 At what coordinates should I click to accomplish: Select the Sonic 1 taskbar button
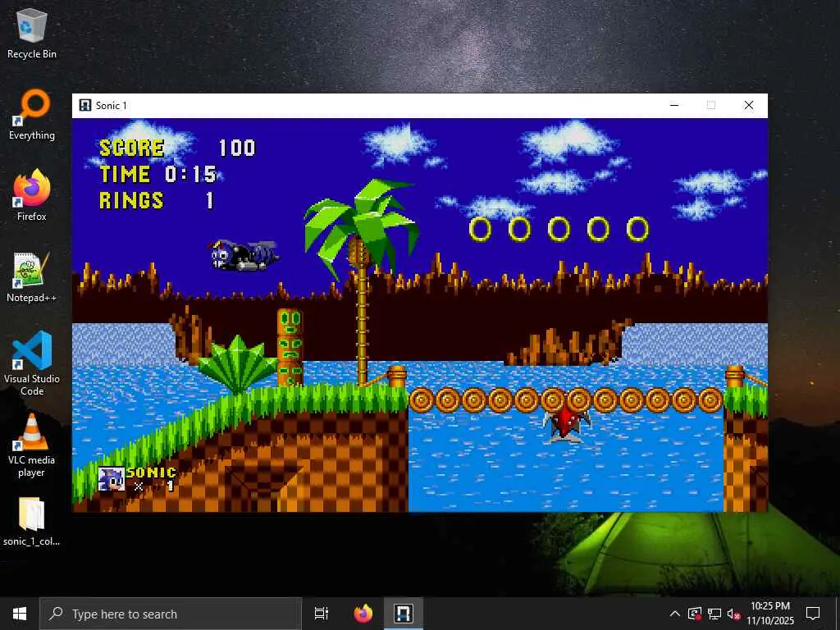tap(404, 614)
